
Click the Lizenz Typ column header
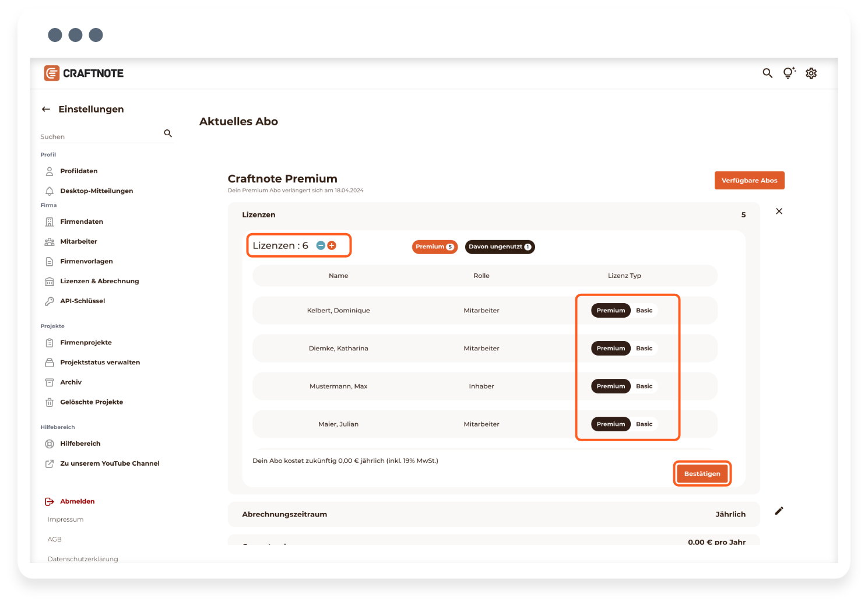click(x=624, y=276)
